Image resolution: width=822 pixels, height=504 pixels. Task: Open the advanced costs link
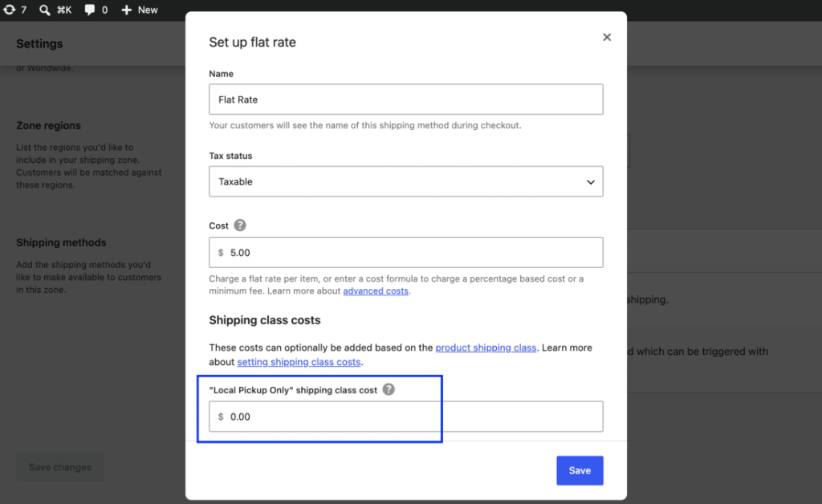[376, 291]
